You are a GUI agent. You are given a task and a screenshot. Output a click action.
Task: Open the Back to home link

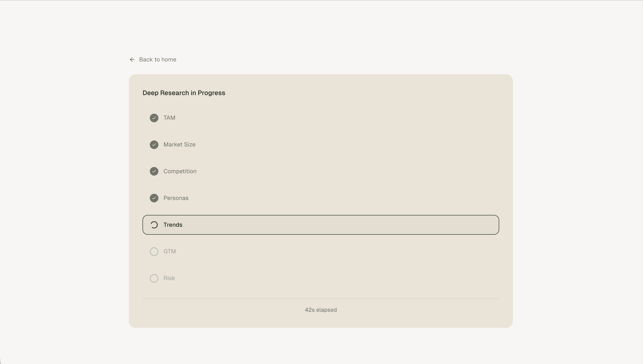[157, 60]
